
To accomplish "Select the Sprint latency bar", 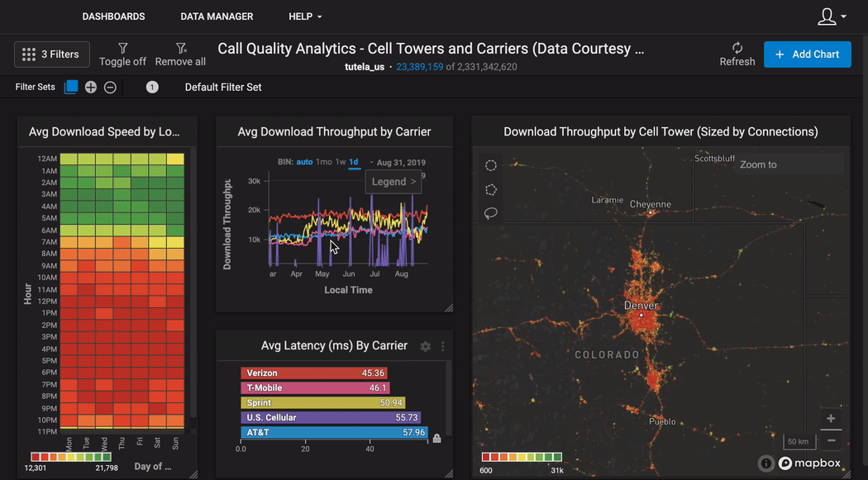I will (x=322, y=402).
